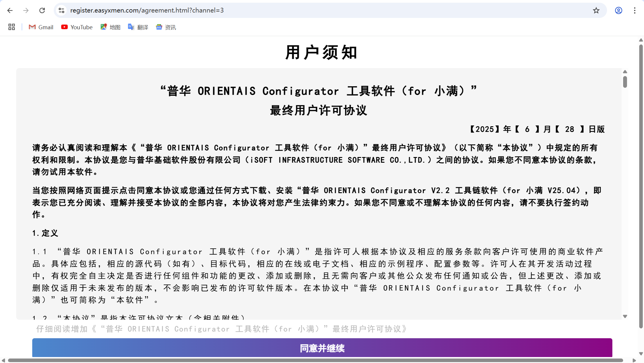The image size is (644, 363).
Task: Open the 资讯 bookmark
Action: (x=166, y=27)
